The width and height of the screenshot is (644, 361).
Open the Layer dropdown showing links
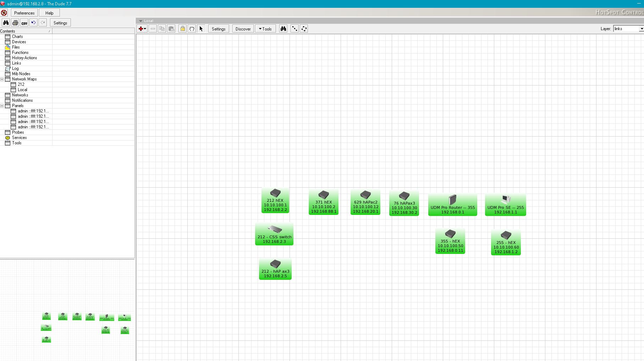click(628, 29)
